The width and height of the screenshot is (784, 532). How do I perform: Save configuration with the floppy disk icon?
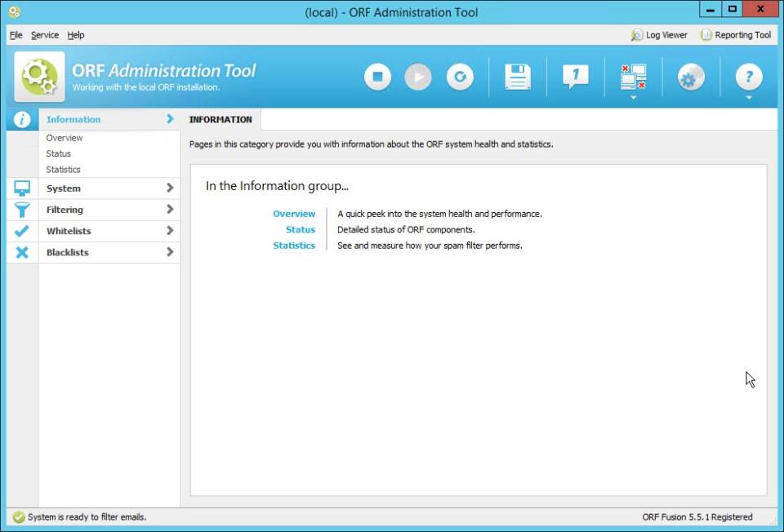click(518, 77)
